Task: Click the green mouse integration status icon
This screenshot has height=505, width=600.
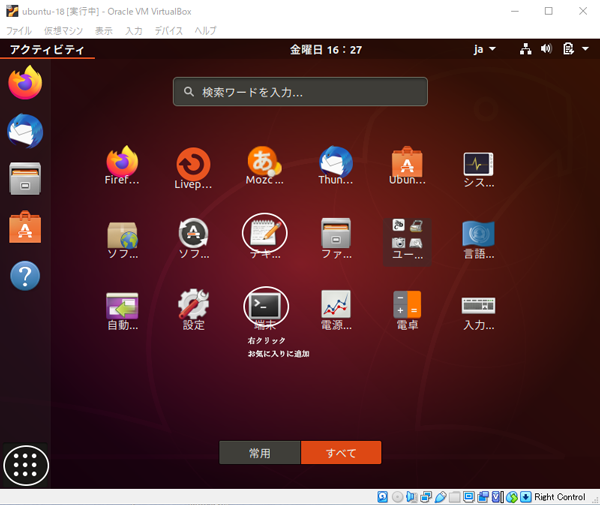Action: point(512,497)
